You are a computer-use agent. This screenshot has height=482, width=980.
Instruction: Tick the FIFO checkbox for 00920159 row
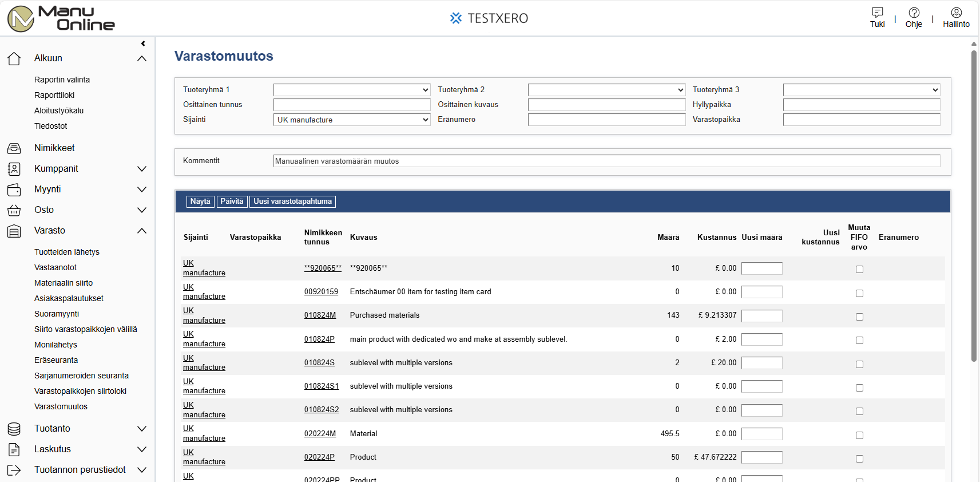[x=859, y=293]
